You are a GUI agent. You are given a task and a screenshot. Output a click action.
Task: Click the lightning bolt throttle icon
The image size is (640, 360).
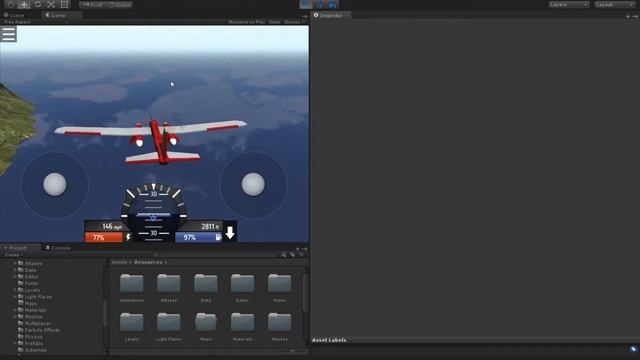click(128, 237)
